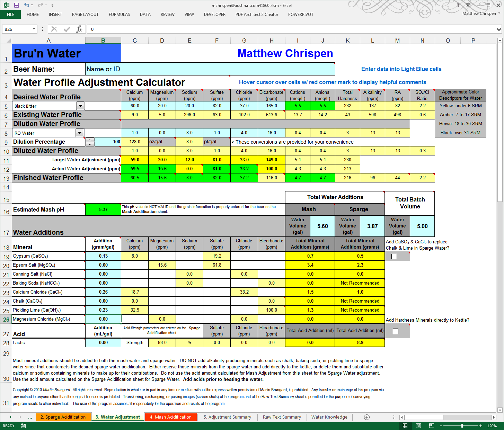This screenshot has height=430, width=504.
Task: Enable Add Hardness Minerals directly to Kettle
Action: [x=395, y=331]
